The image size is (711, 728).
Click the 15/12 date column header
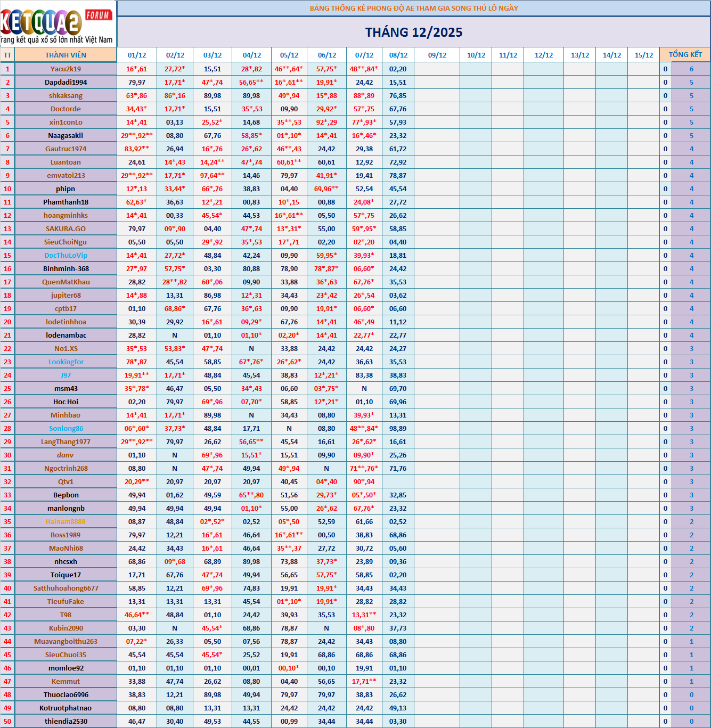pyautogui.click(x=643, y=55)
